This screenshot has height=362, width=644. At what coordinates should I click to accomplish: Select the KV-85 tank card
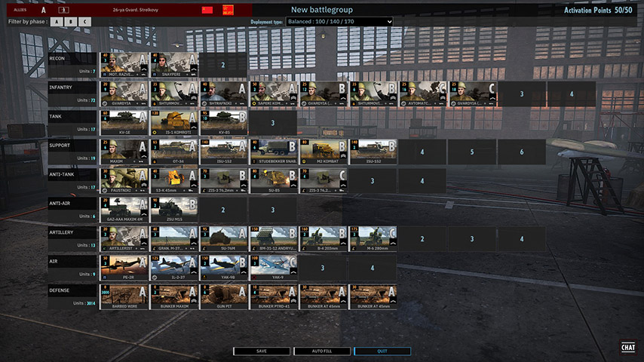click(223, 123)
